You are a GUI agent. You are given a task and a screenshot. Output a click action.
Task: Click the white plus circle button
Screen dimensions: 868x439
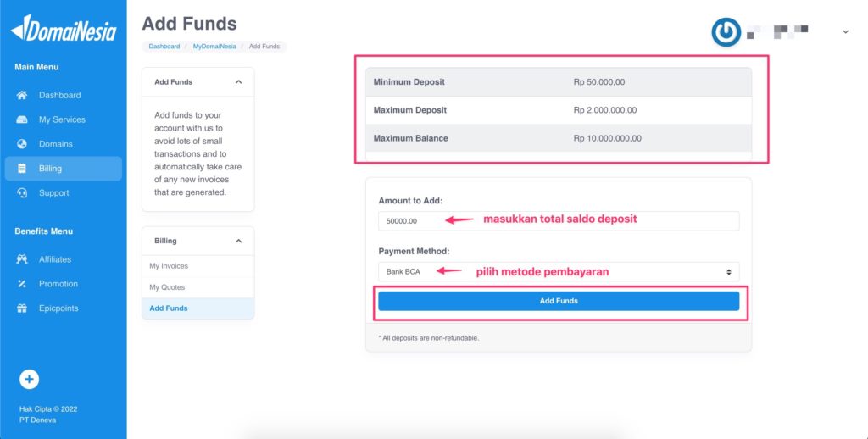point(30,379)
